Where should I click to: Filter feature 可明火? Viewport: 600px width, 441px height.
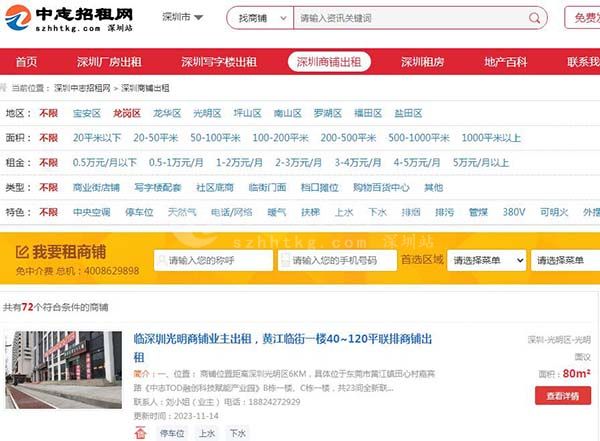pyautogui.click(x=554, y=212)
